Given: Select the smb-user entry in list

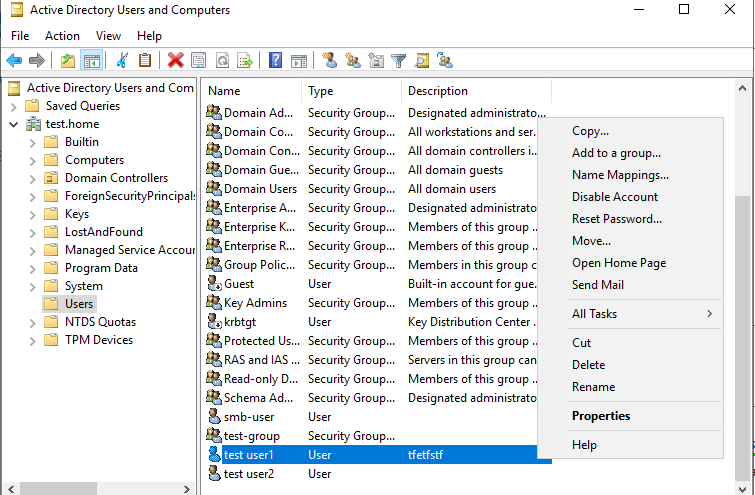Looking at the screenshot, I should pos(248,417).
